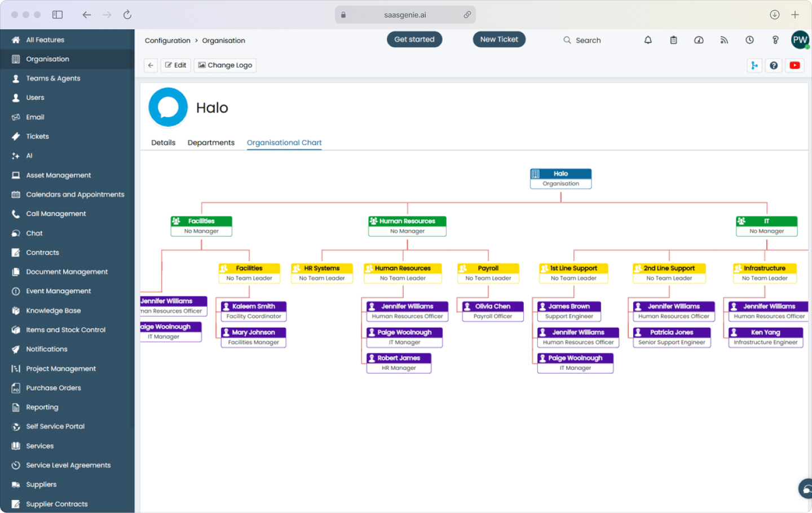The height and width of the screenshot is (513, 812).
Task: Select AI in the sidebar
Action: pos(67,156)
